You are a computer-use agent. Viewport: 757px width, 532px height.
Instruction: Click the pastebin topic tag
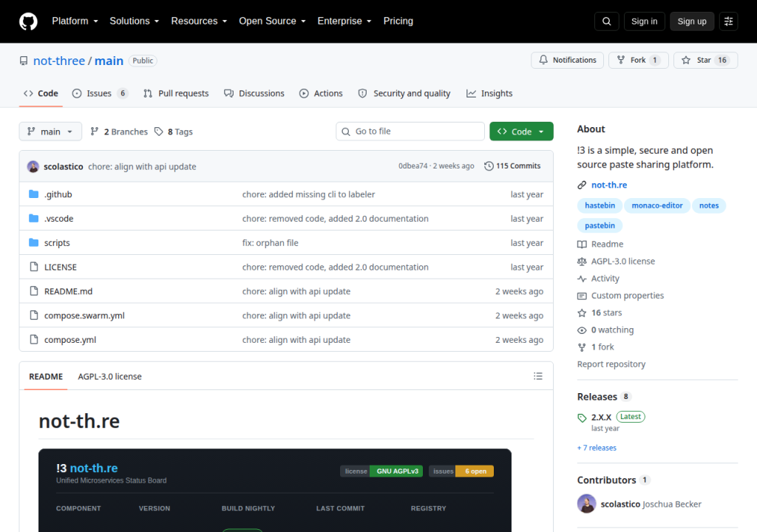click(x=600, y=225)
